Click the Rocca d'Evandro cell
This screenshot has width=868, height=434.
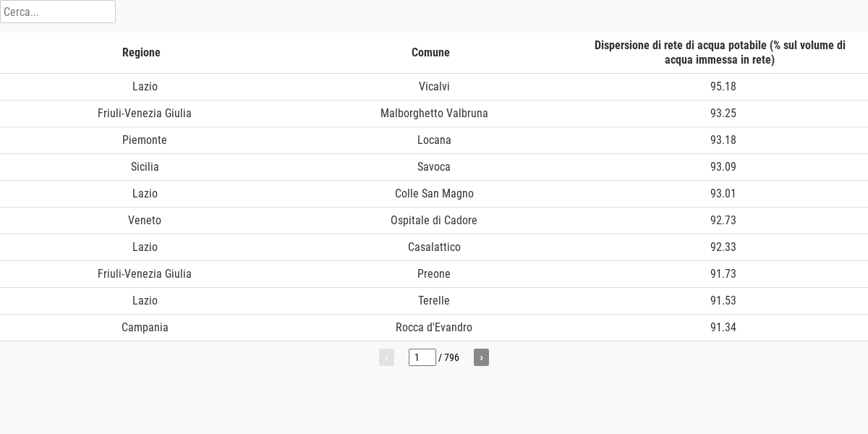point(434,328)
